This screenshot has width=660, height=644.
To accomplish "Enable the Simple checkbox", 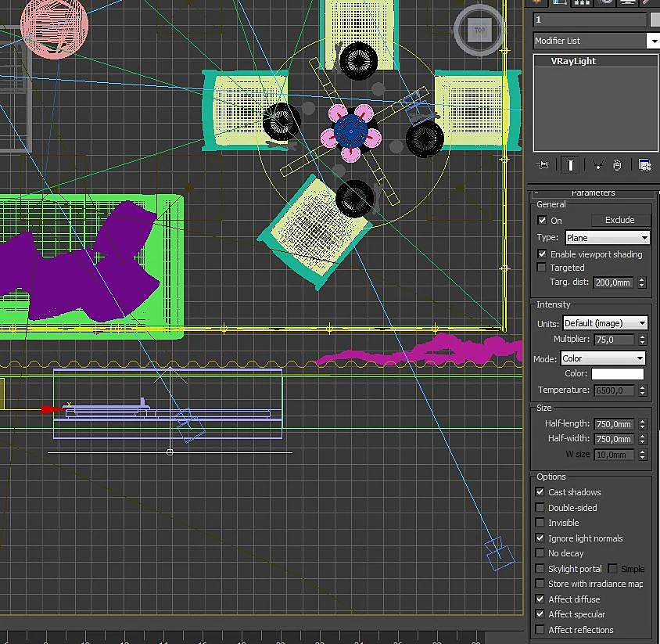I will [613, 569].
